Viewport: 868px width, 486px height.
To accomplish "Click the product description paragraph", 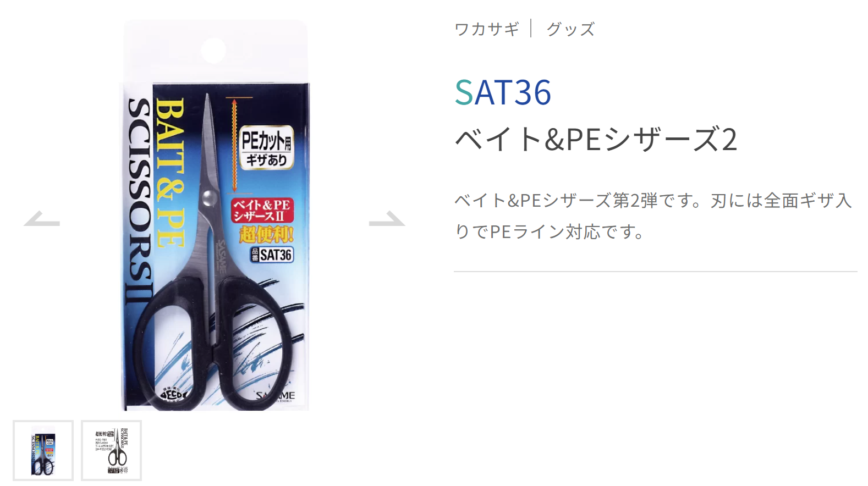I will pos(653,216).
